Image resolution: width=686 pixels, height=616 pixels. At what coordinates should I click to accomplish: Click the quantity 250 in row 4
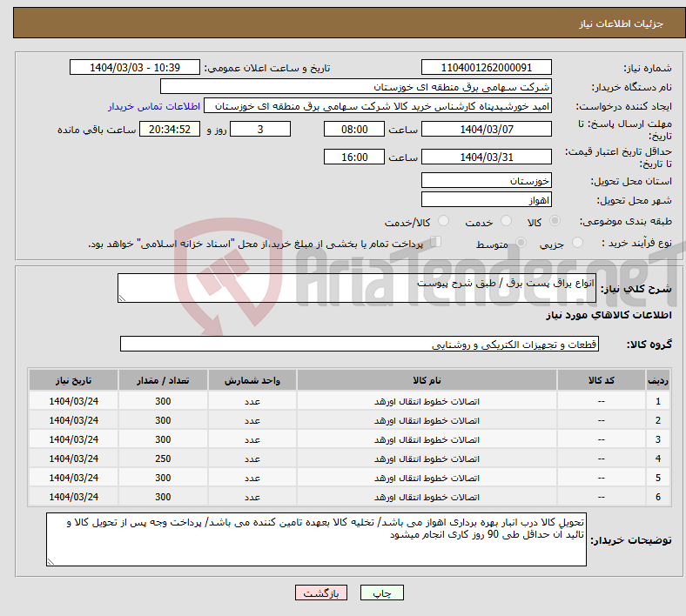[163, 459]
